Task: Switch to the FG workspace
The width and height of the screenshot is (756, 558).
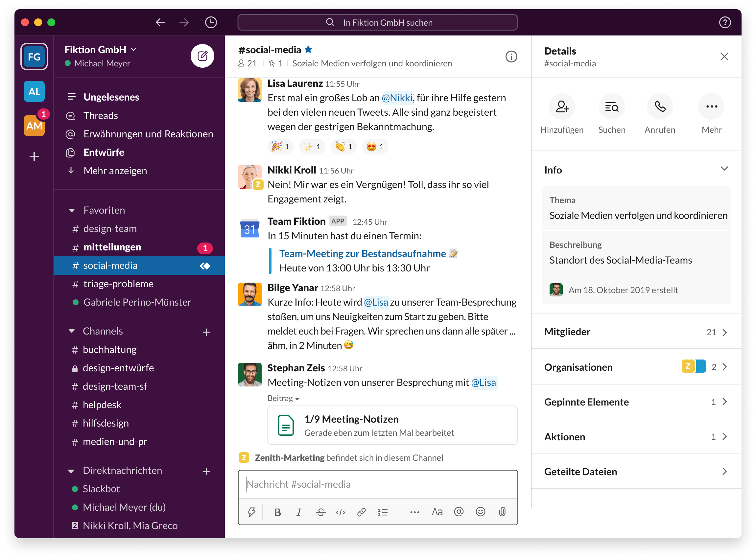Action: pos(34,57)
